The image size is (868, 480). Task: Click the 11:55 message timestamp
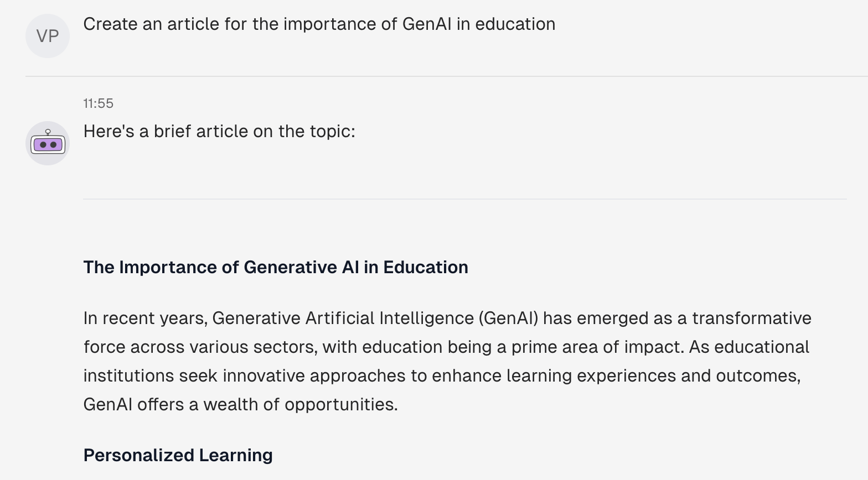tap(99, 103)
